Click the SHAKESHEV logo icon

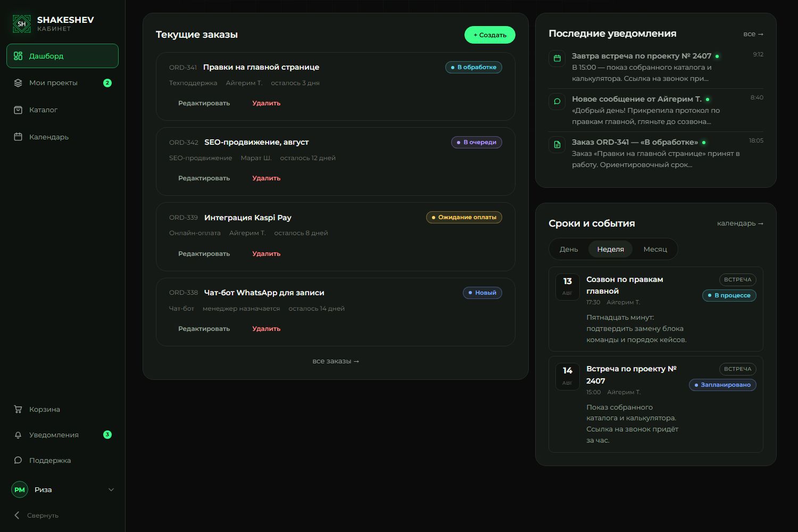click(x=22, y=23)
